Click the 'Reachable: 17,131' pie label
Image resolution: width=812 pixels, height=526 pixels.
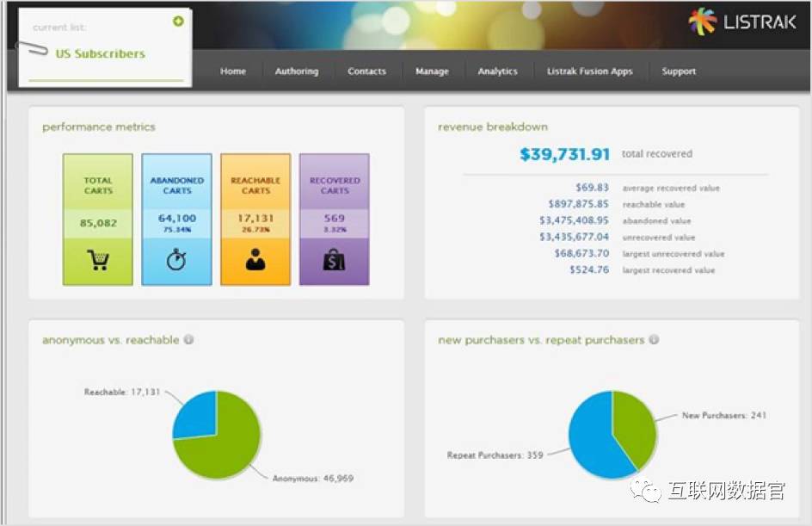tap(122, 393)
